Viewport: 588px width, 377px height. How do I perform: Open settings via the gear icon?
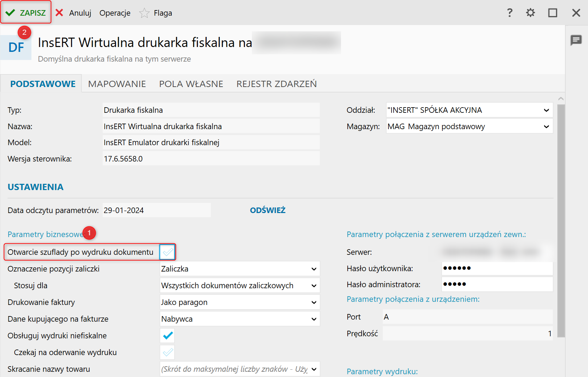click(530, 13)
